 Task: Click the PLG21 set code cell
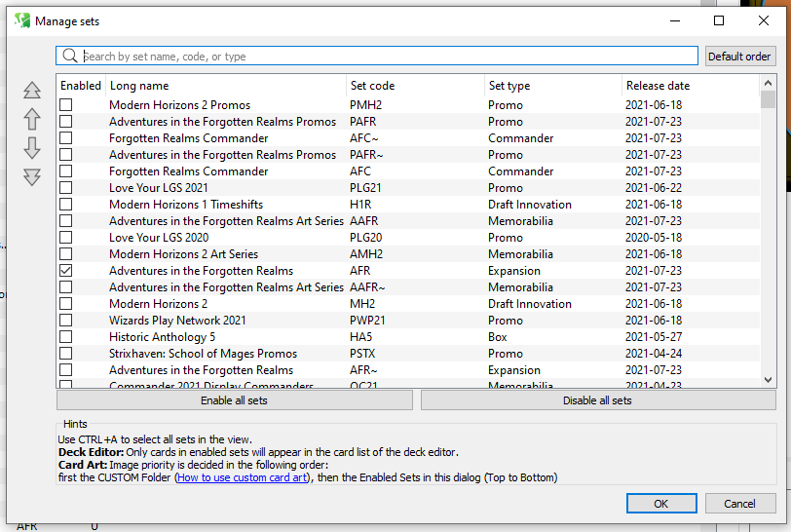[x=365, y=188]
